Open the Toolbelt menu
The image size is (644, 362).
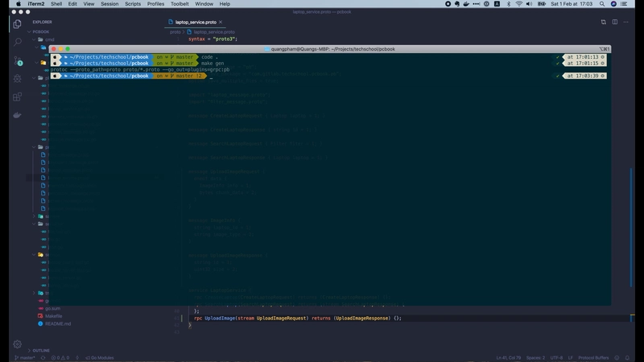tap(180, 4)
